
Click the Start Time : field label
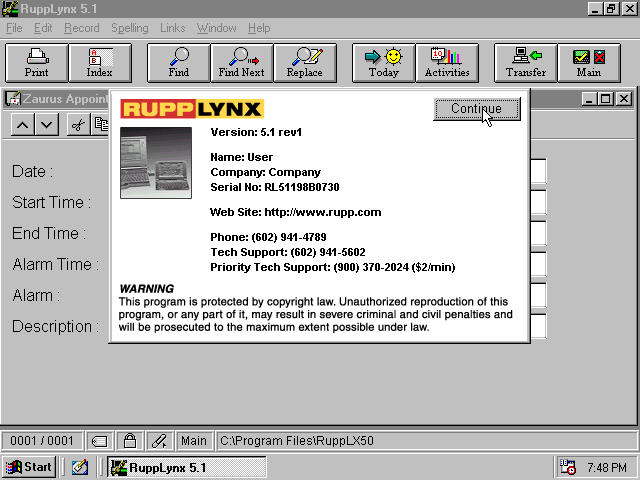51,202
